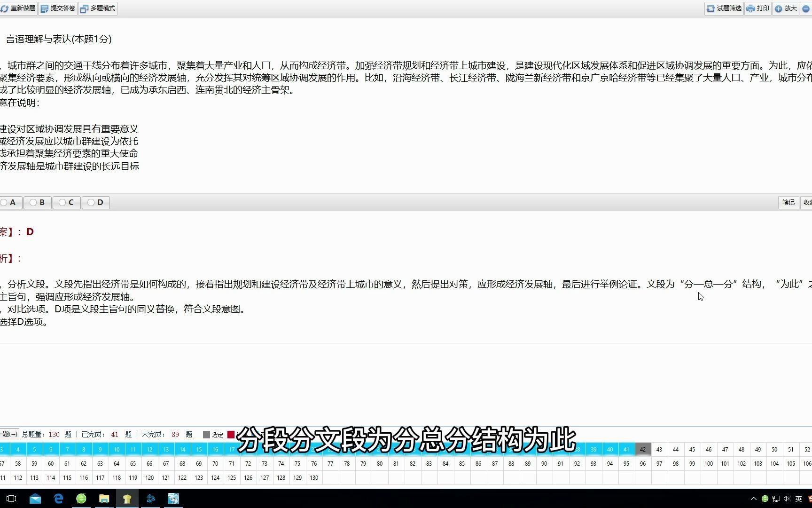Click the gray 选定 legend swatch

[206, 435]
